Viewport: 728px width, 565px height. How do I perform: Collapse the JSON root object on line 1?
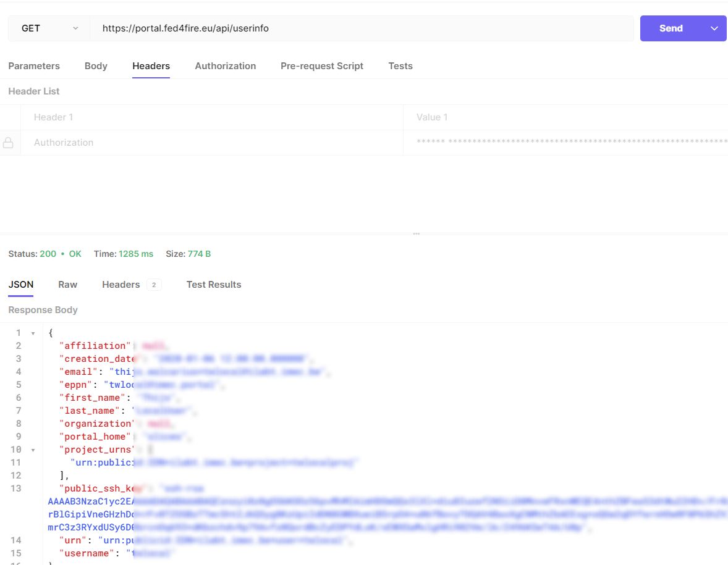33,333
